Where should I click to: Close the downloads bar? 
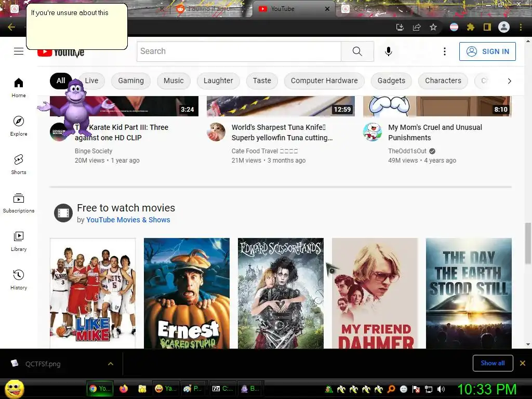click(523, 363)
